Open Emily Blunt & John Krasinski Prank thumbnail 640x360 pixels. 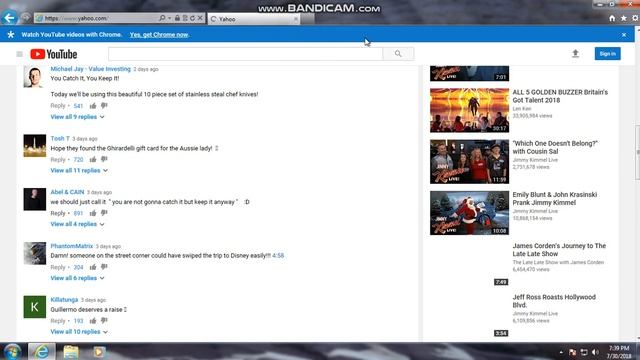pos(469,213)
